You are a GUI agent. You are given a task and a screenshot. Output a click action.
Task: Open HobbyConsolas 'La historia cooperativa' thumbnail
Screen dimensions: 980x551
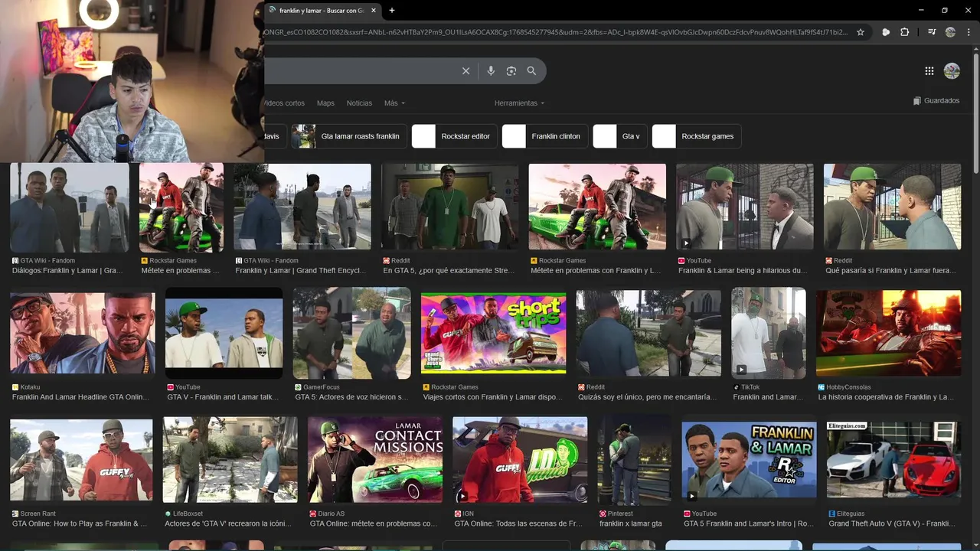888,333
